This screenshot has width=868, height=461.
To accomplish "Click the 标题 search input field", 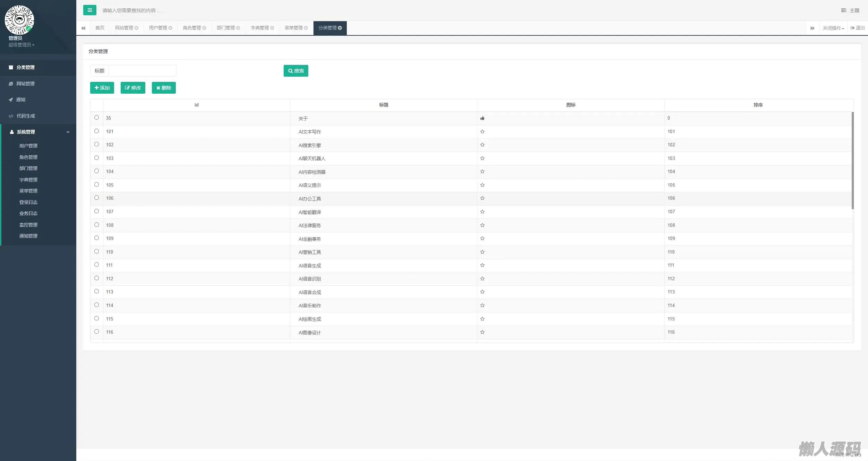I will 142,71.
